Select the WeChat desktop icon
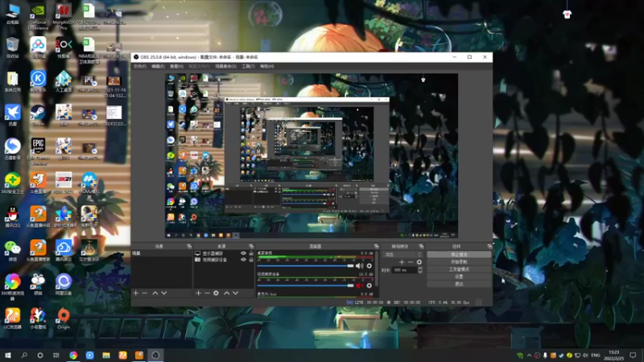The height and width of the screenshot is (362, 644). 12,251
